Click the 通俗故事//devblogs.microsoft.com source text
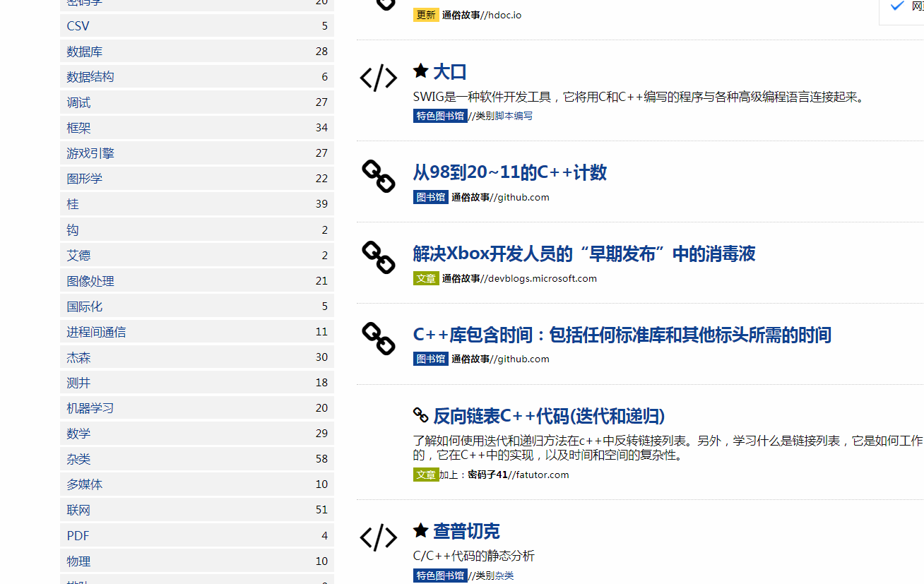Screen dimensions: 924x584 pos(519,278)
